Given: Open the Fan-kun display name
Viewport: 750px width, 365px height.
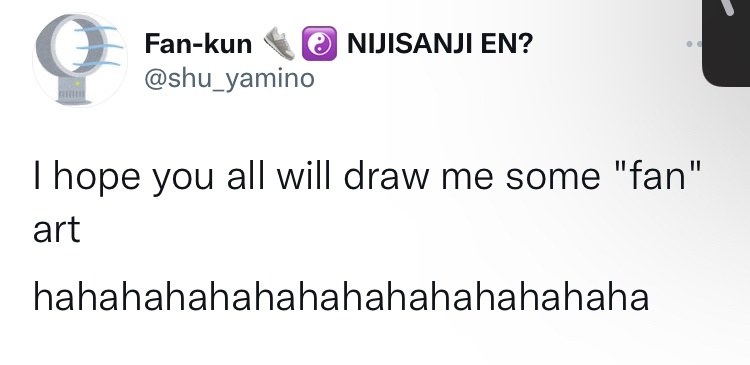Looking at the screenshot, I should click(198, 44).
